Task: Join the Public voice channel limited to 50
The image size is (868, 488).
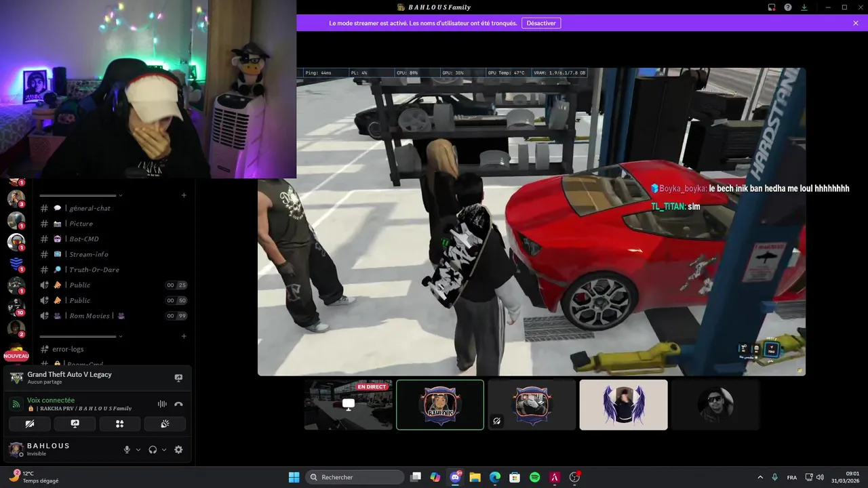Action: (112, 300)
